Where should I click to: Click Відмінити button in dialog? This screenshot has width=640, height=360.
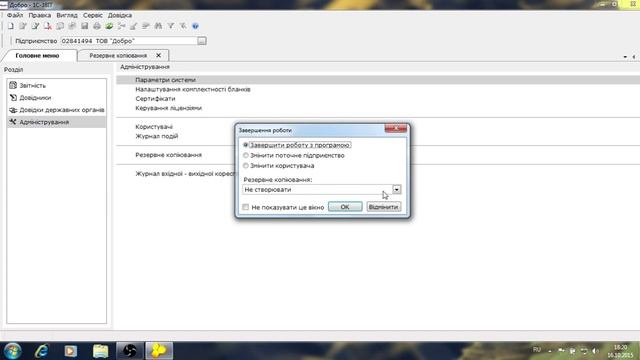point(383,207)
